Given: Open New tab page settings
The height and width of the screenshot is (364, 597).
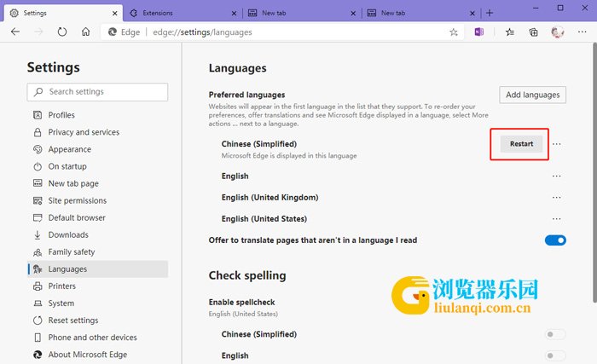Looking at the screenshot, I should 98,183.
